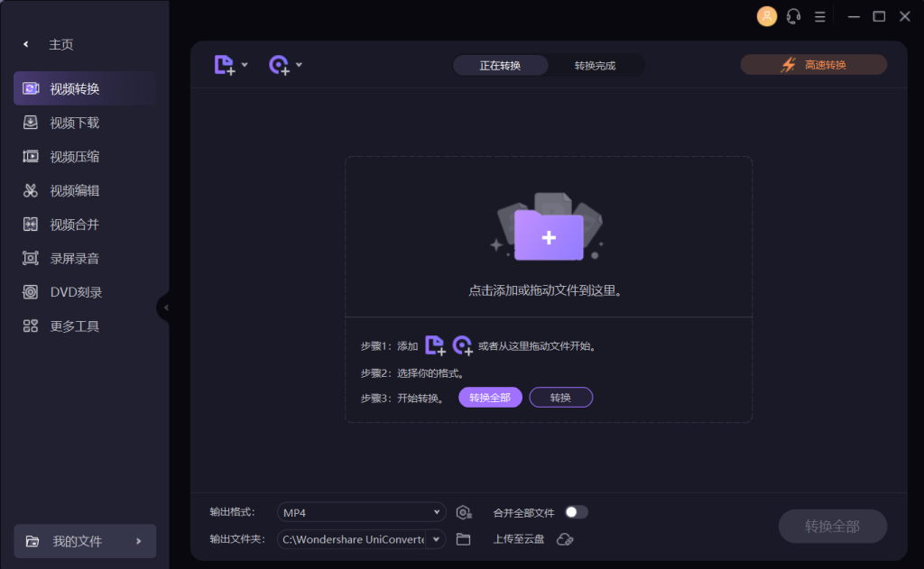Click the add file icon in the toolbar

click(x=225, y=65)
